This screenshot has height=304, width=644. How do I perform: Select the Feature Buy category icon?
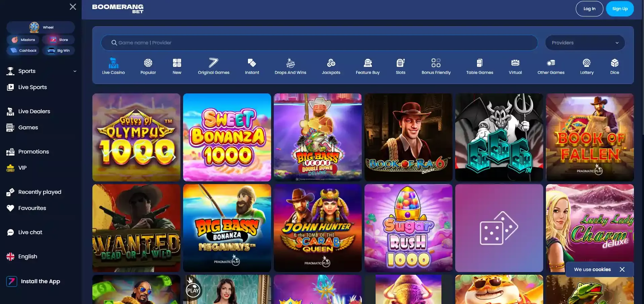[x=368, y=66]
